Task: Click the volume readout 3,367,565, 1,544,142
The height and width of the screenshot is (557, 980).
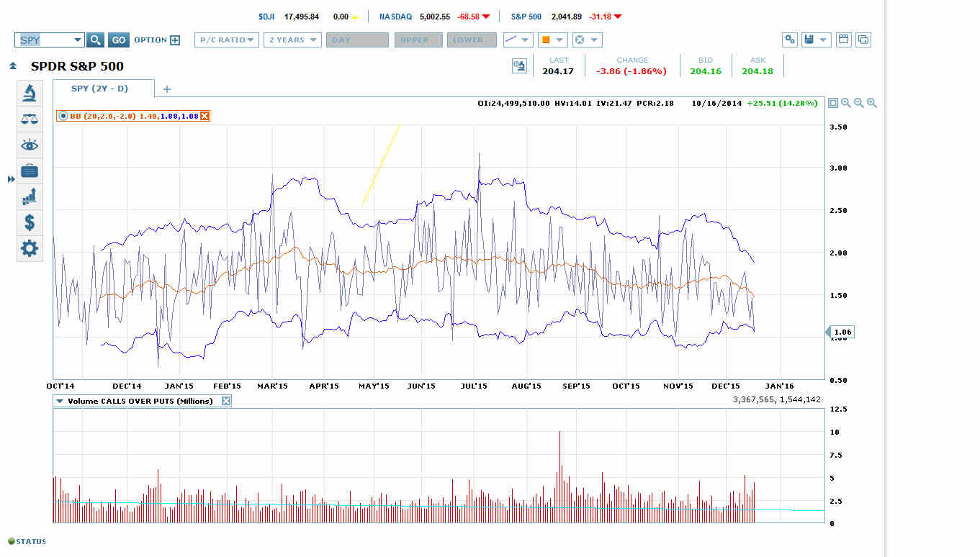Action: (778, 400)
